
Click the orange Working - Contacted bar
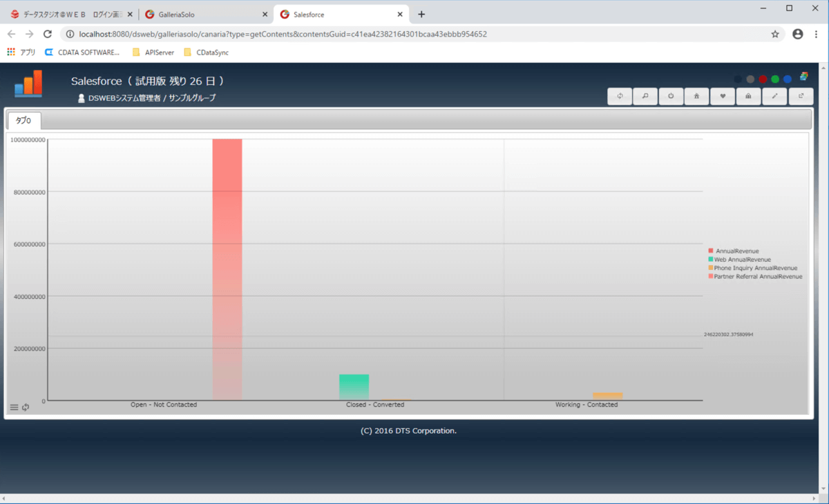click(x=608, y=396)
